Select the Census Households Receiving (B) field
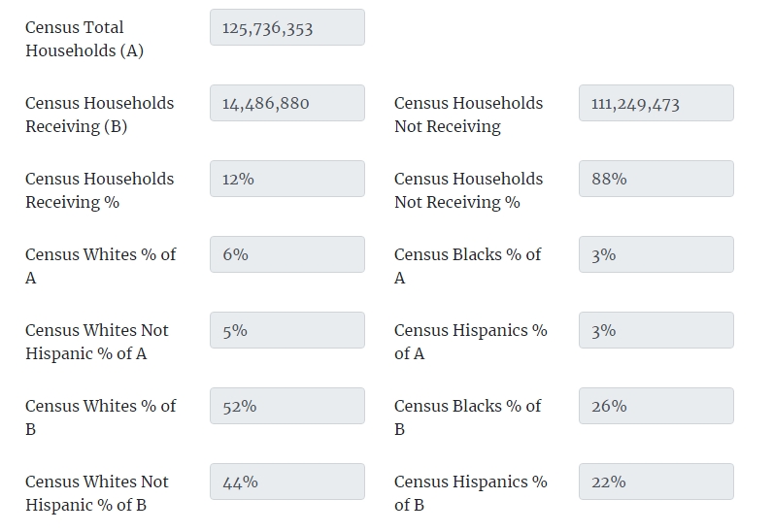Image resolution: width=773 pixels, height=532 pixels. click(286, 103)
